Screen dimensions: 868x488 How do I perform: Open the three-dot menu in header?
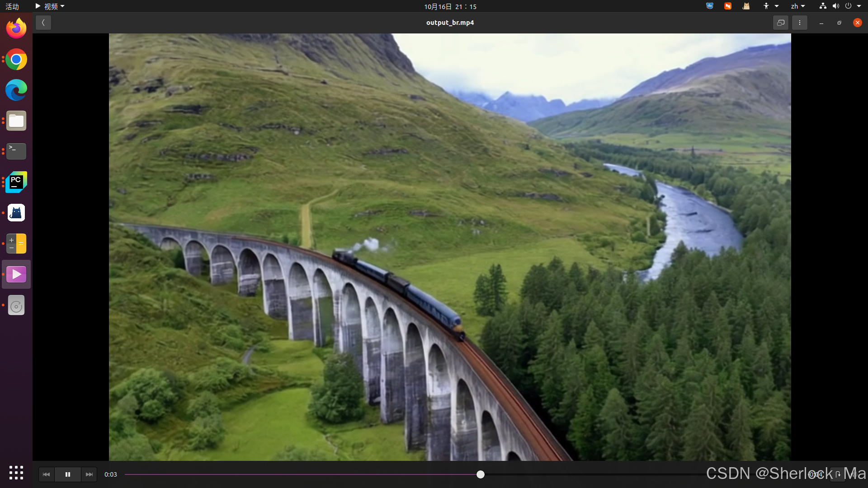[799, 23]
